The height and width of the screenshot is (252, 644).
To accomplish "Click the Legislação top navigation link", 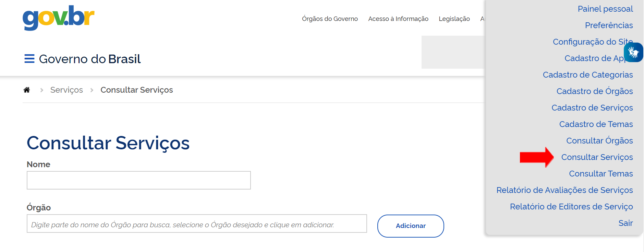I will click(454, 19).
